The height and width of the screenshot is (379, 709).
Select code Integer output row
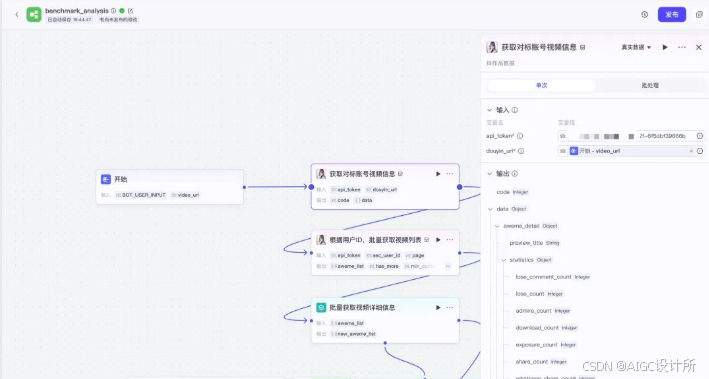512,192
